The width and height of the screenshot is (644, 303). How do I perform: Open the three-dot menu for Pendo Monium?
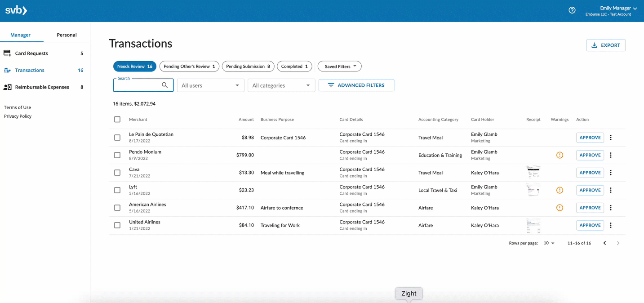pos(611,155)
